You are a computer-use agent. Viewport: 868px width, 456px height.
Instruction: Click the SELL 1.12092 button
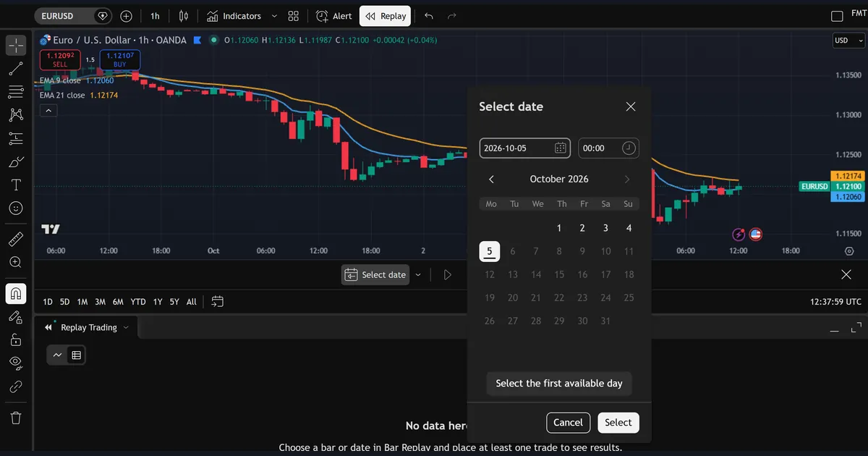point(60,59)
